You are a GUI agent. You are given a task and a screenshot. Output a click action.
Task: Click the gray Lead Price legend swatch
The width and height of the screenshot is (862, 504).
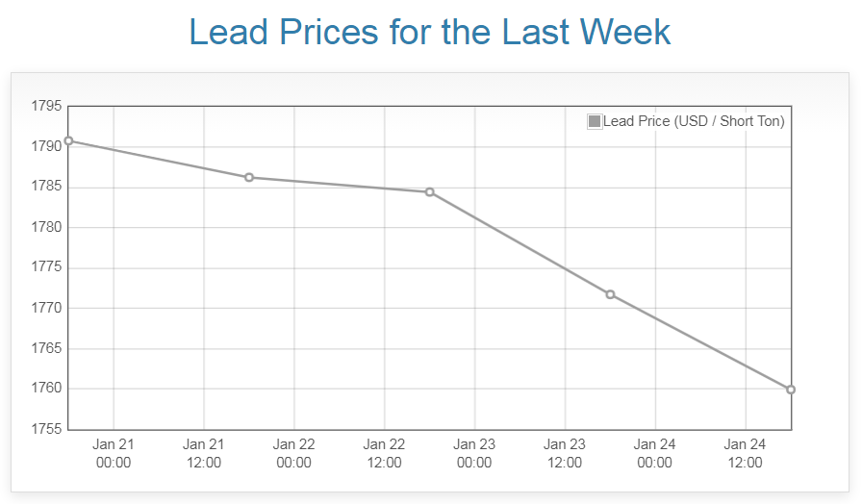595,121
